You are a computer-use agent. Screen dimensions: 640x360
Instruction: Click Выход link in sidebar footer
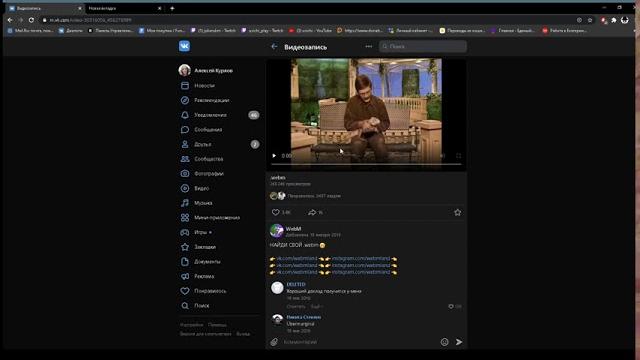243,334
